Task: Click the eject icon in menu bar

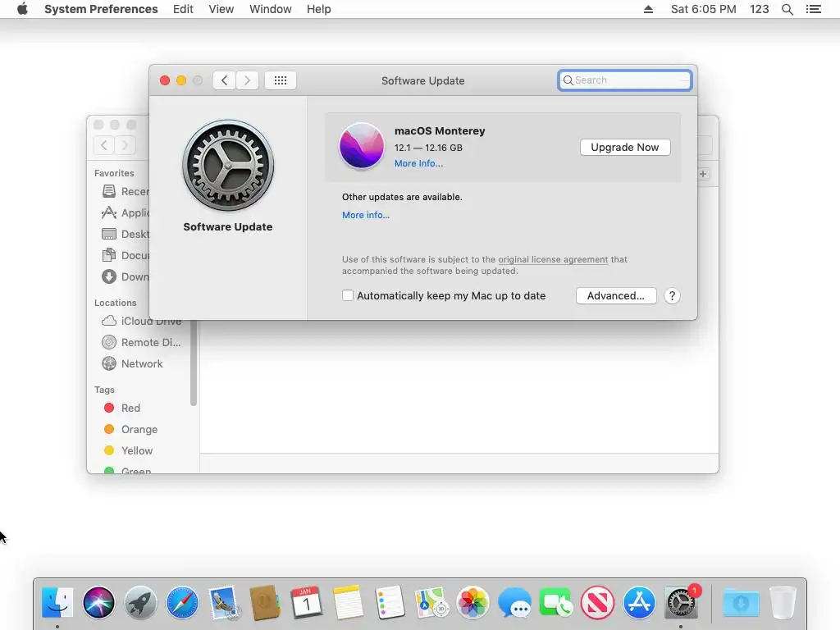Action: pyautogui.click(x=648, y=9)
